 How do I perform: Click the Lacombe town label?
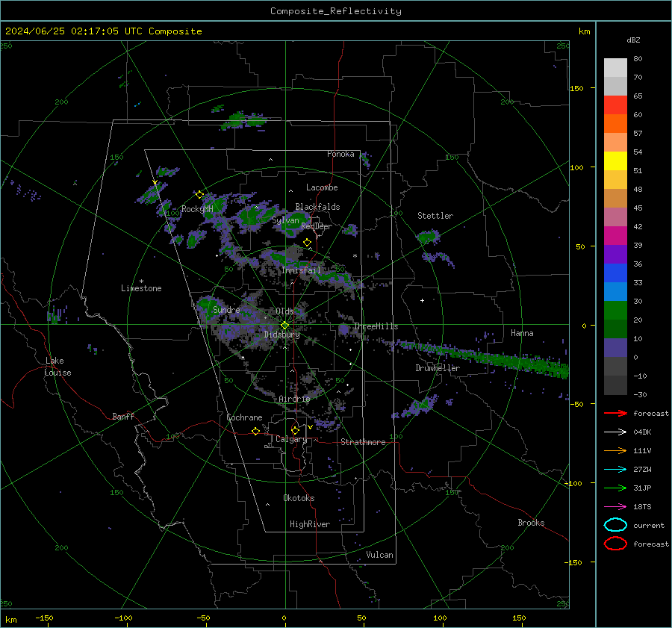322,187
